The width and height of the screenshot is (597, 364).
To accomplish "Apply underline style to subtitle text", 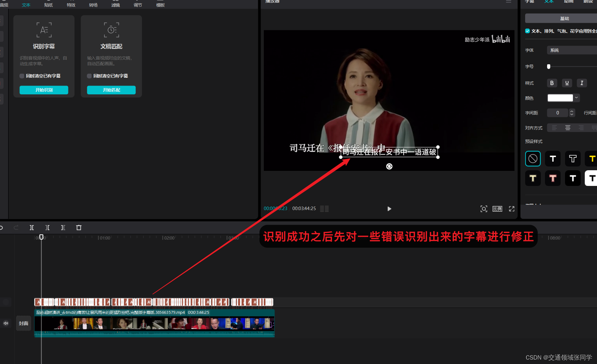I will (x=567, y=83).
